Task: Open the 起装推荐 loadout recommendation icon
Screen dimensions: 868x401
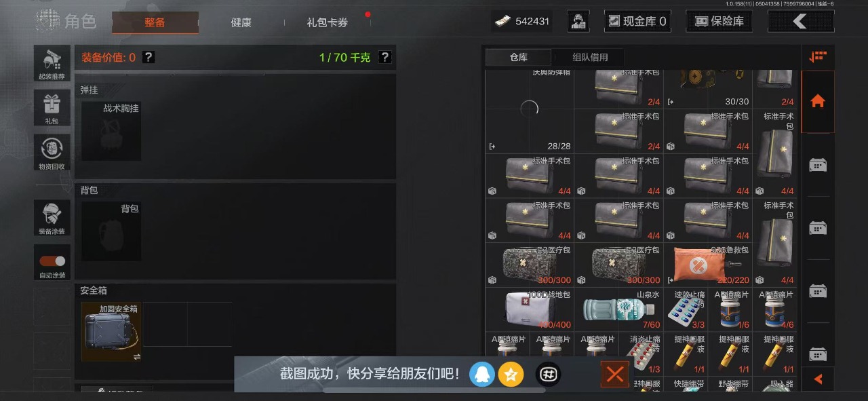Action: pyautogui.click(x=52, y=64)
